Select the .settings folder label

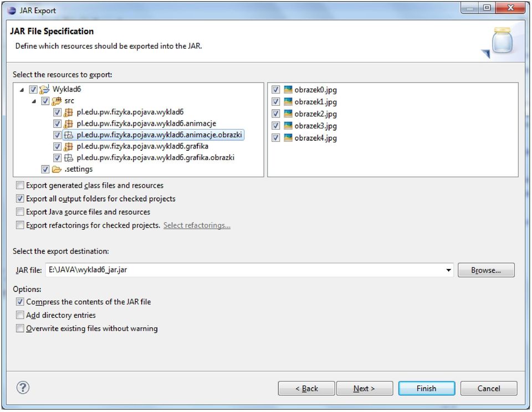pyautogui.click(x=78, y=169)
